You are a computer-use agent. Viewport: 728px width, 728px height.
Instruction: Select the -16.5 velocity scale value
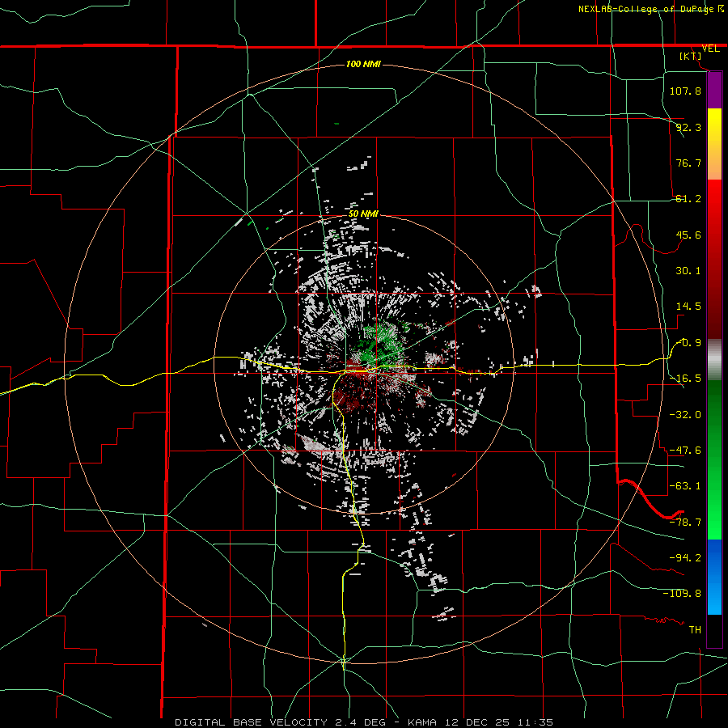[x=685, y=379]
